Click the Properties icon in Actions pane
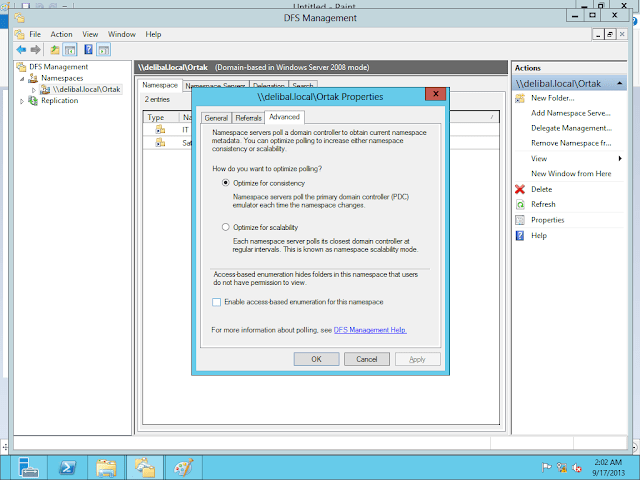 (519, 220)
